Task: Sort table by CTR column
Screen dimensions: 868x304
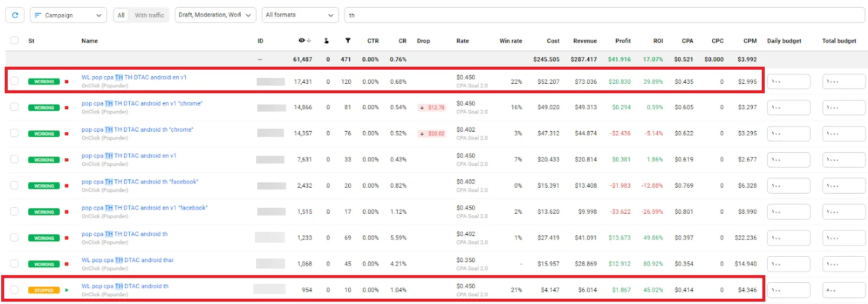Action: tap(373, 41)
